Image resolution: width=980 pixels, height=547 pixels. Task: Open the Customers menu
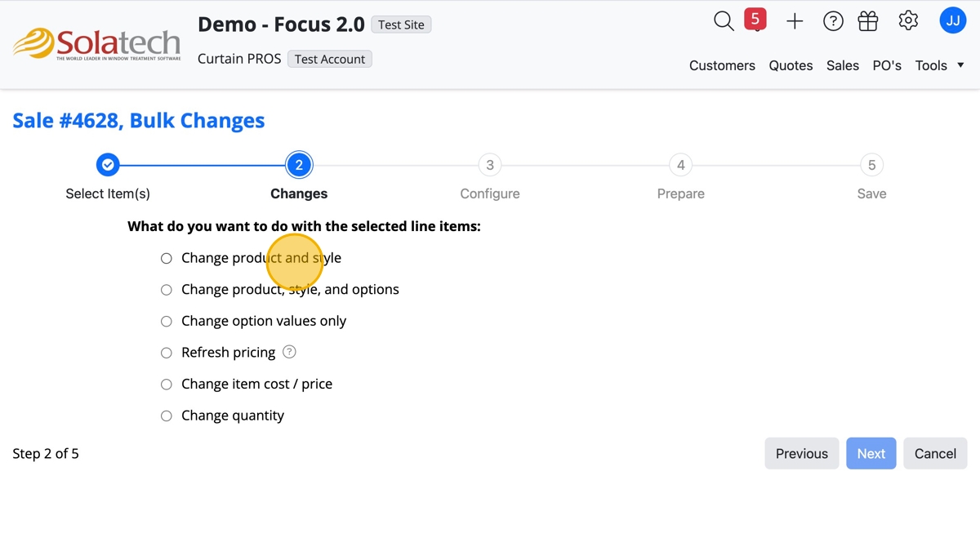[x=722, y=65]
